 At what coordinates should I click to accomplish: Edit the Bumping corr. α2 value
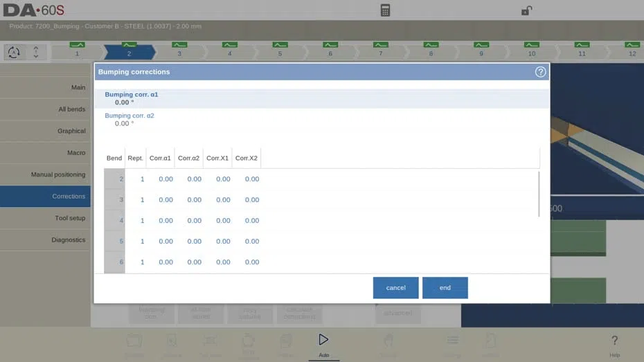point(322,120)
